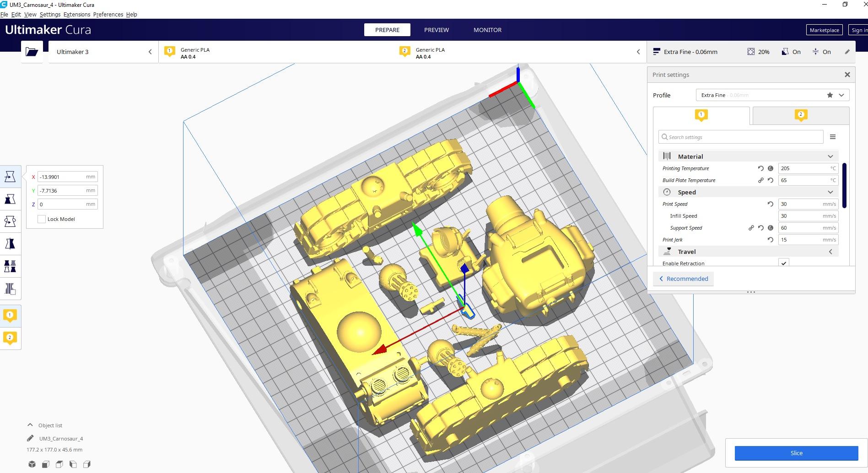Viewport: 868px width, 473px height.
Task: Collapse the Material settings section
Action: [x=749, y=156]
